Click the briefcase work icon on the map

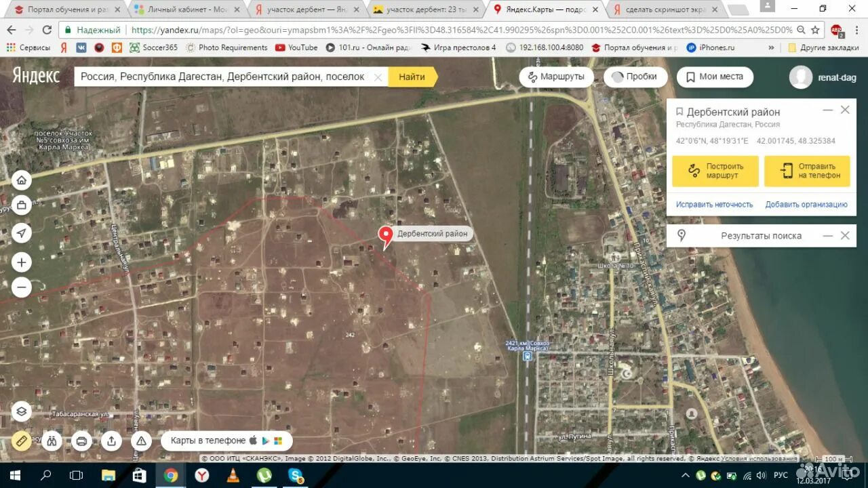pos(21,204)
